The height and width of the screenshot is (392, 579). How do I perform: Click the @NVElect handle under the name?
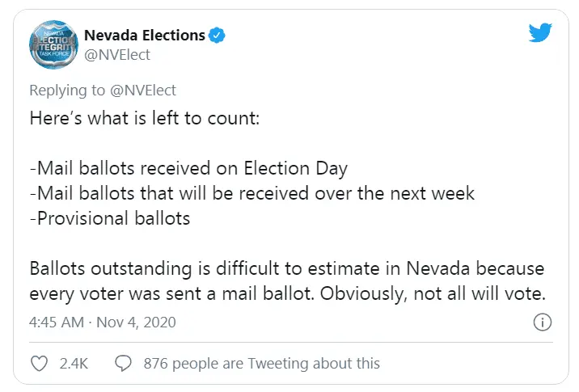click(x=117, y=55)
